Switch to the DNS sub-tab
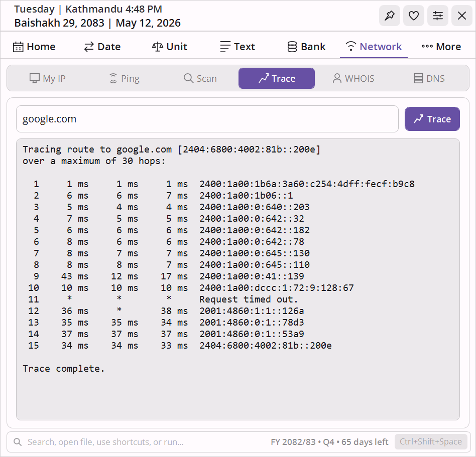 point(429,79)
